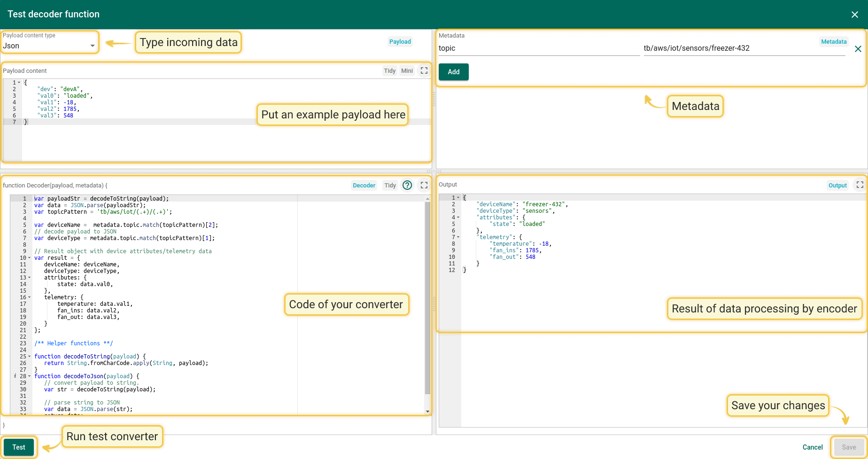Toggle fullscreen for the payload content editor
The width and height of the screenshot is (868, 459).
[424, 70]
